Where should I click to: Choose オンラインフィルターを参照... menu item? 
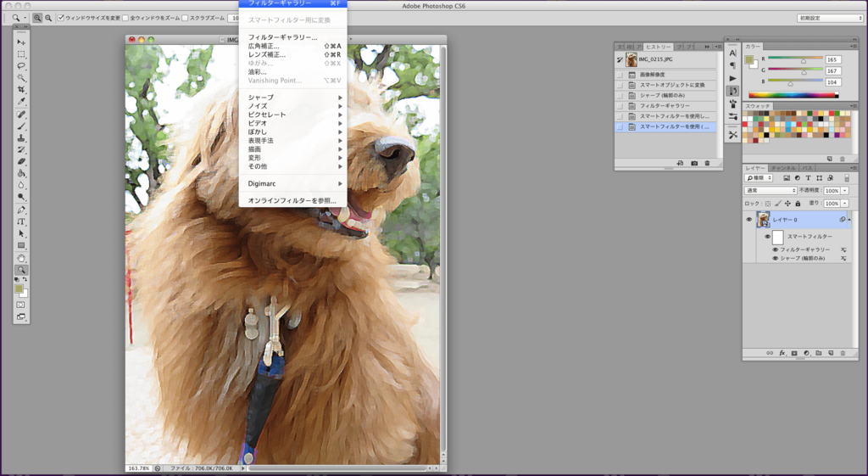[292, 200]
